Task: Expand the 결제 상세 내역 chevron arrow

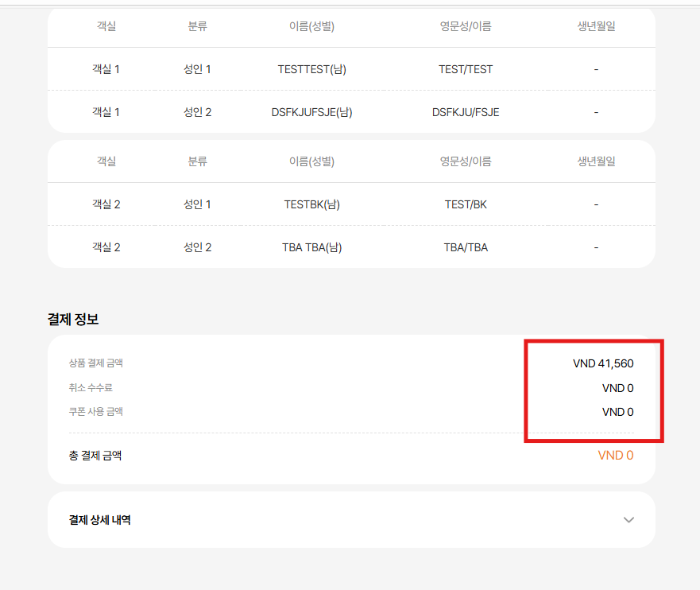Action: [x=628, y=520]
